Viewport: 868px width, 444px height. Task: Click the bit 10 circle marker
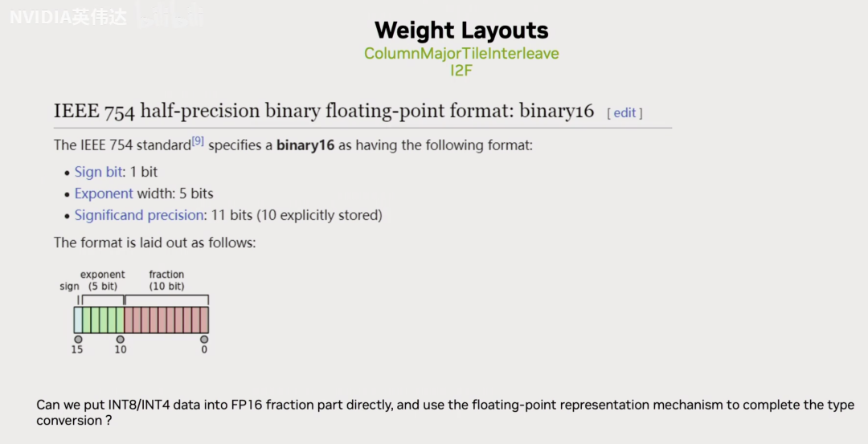click(x=120, y=340)
